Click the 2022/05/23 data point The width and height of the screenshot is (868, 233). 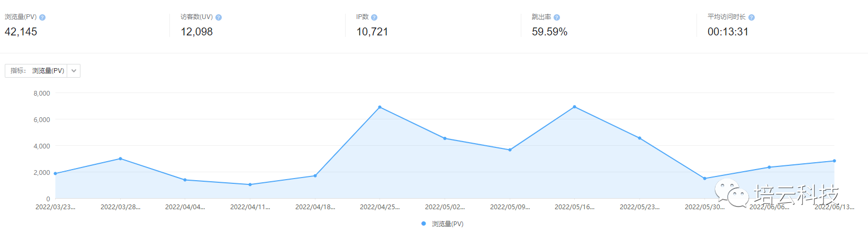[x=639, y=138]
